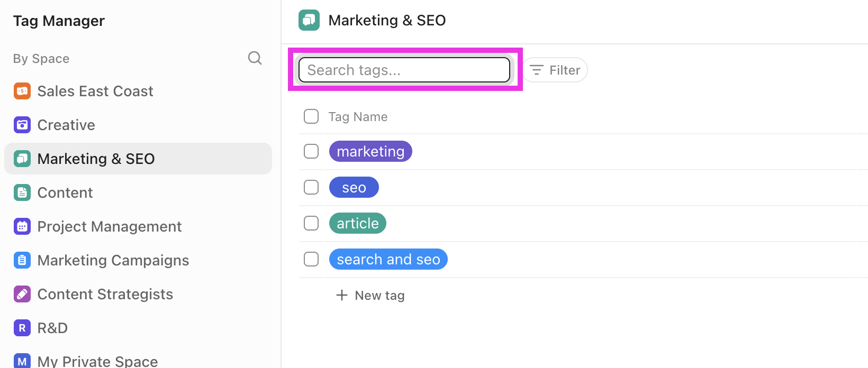The width and height of the screenshot is (868, 368).
Task: Click the Marketing Campaigns clipboard icon
Action: pos(22,260)
